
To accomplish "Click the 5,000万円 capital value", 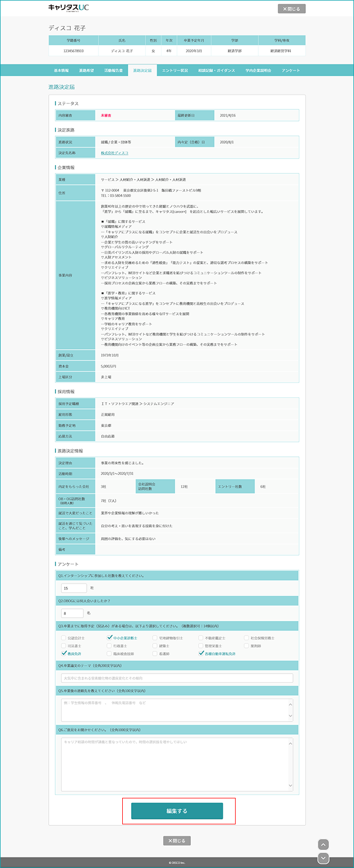I will click(x=108, y=366).
